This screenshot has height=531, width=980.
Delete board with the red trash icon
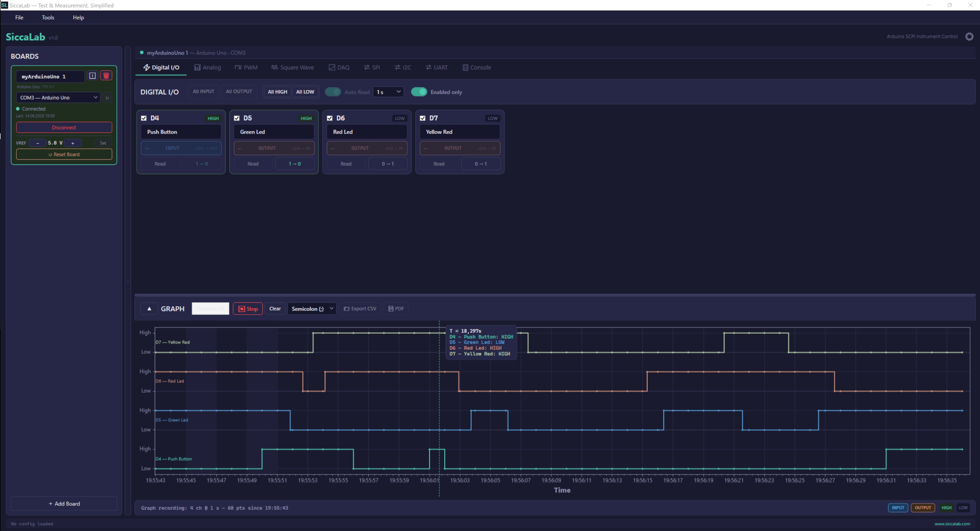pos(106,75)
